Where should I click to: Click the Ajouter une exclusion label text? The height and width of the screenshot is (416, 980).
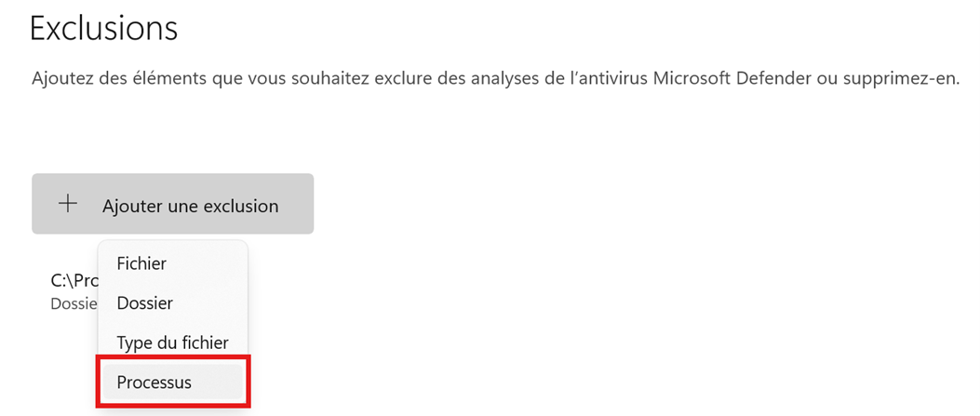[190, 206]
